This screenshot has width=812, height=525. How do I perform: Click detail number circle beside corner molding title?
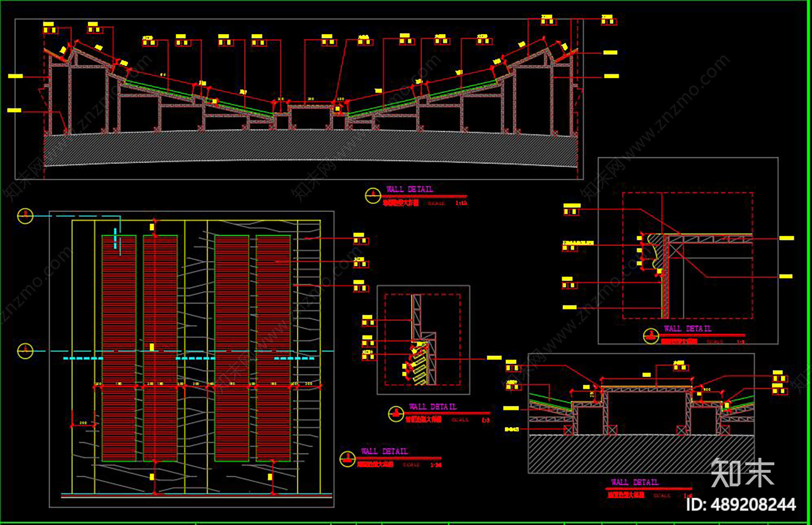[651, 336]
